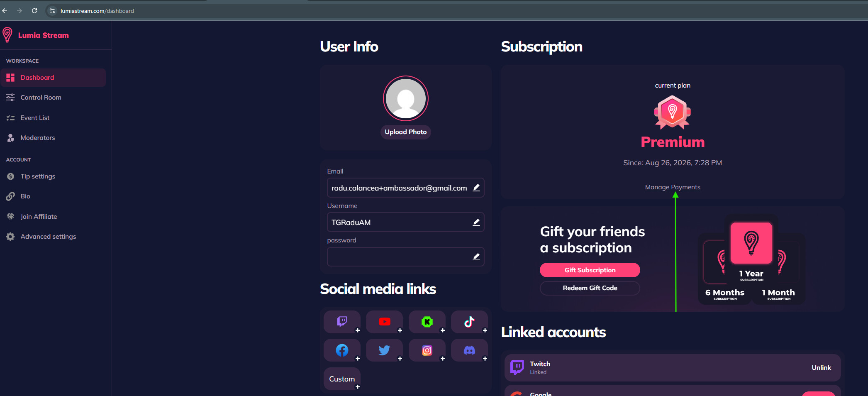Add a Twitch social media link
The height and width of the screenshot is (396, 868).
(342, 322)
